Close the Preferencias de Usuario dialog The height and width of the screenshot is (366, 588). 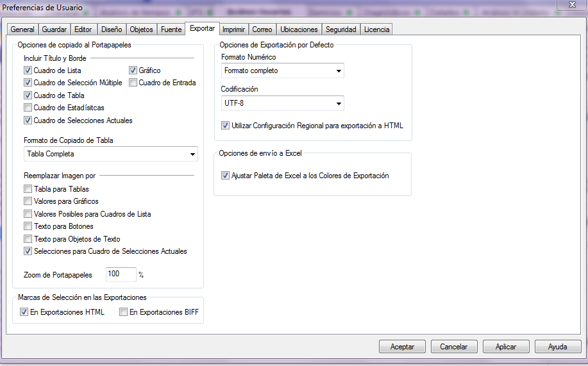(x=572, y=4)
